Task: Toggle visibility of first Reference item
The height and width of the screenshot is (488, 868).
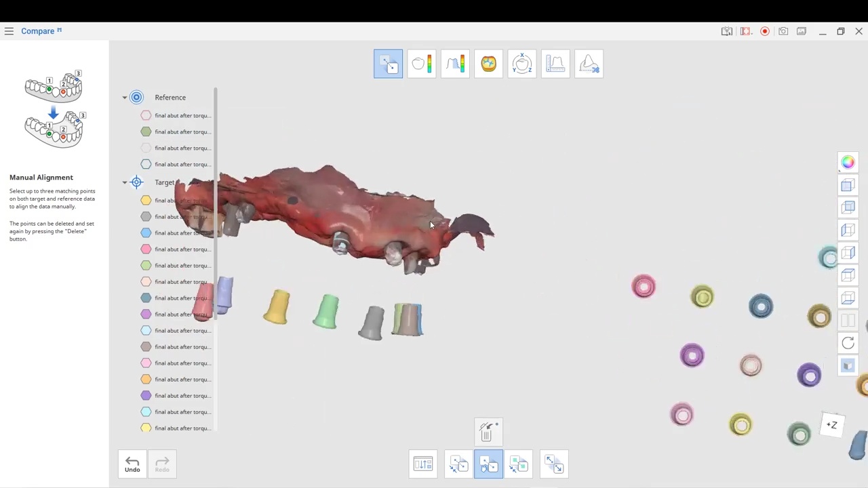Action: [146, 115]
